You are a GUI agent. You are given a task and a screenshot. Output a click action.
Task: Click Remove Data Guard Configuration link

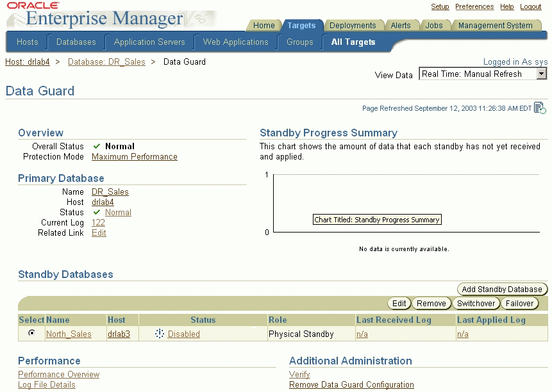point(351,385)
